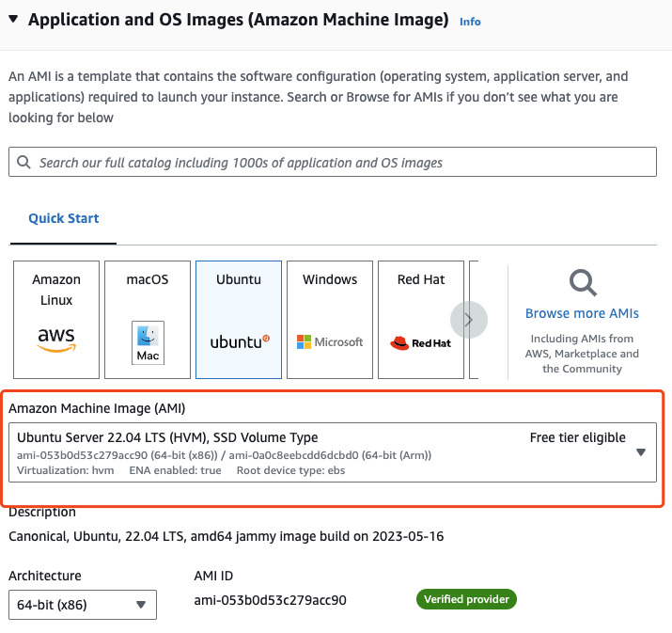
Task: Click the 'ENA enabled: true' text
Action: click(x=176, y=470)
